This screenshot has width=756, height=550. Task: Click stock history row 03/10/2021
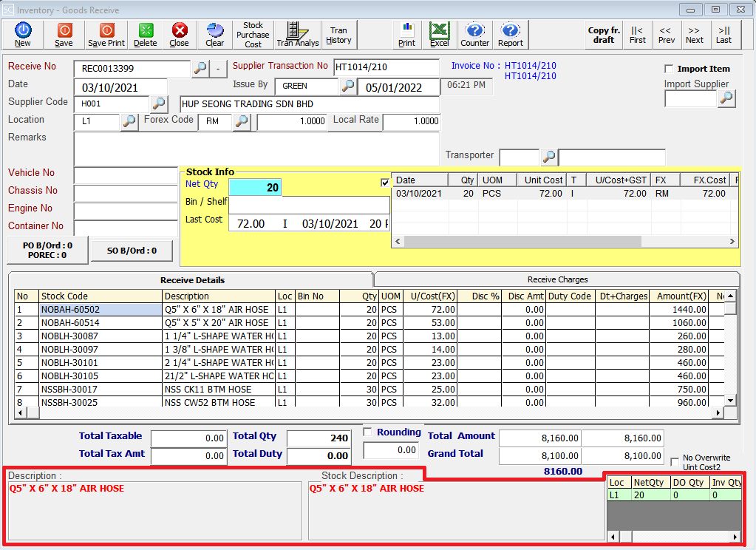(565, 194)
